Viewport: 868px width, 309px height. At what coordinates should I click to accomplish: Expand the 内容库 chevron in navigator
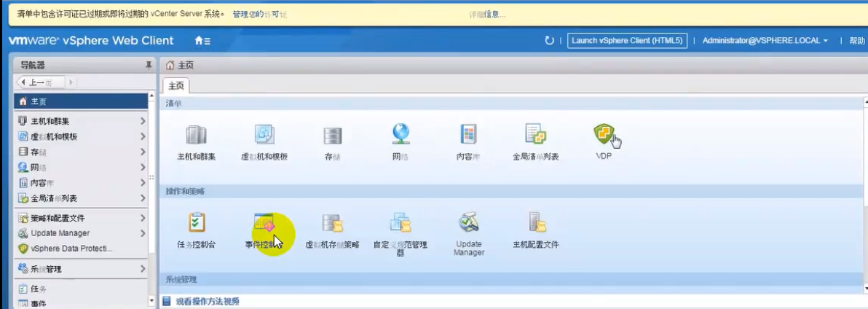pos(142,183)
